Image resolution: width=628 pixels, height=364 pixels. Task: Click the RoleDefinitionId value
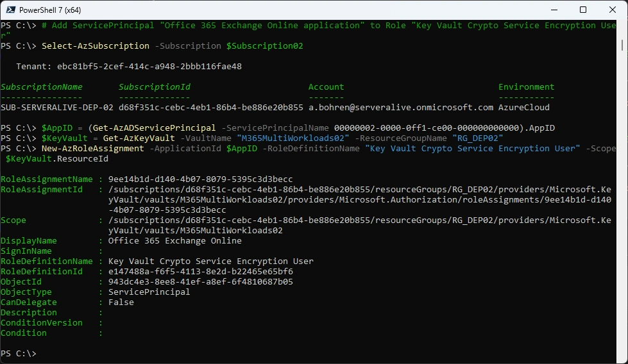pos(200,272)
